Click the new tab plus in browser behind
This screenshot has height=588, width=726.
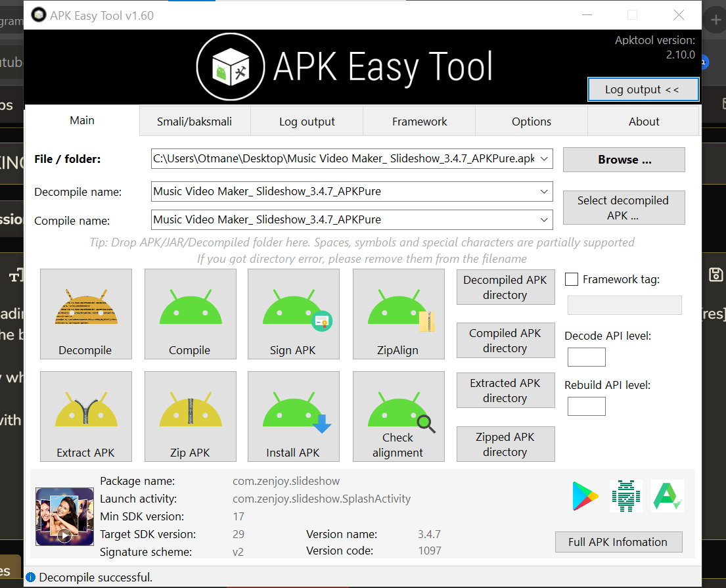pos(715,20)
